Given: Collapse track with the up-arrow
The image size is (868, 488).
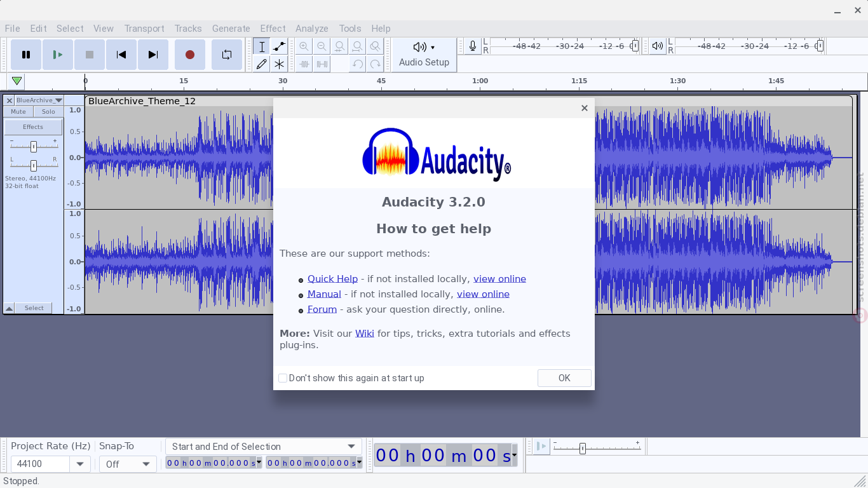Looking at the screenshot, I should [x=9, y=308].
